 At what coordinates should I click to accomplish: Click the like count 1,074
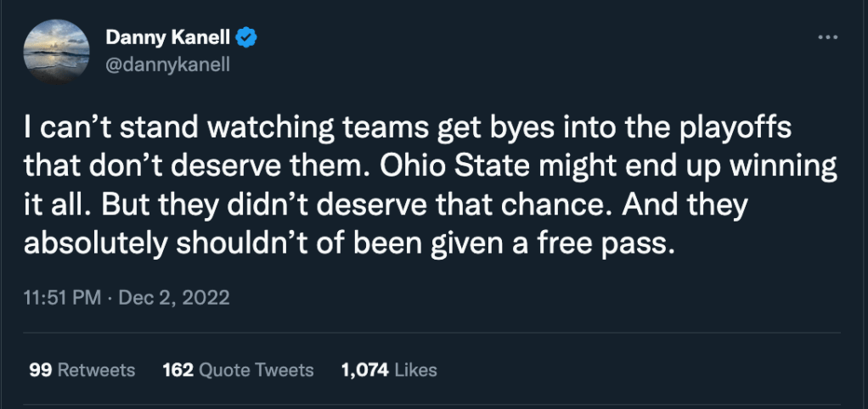364,370
